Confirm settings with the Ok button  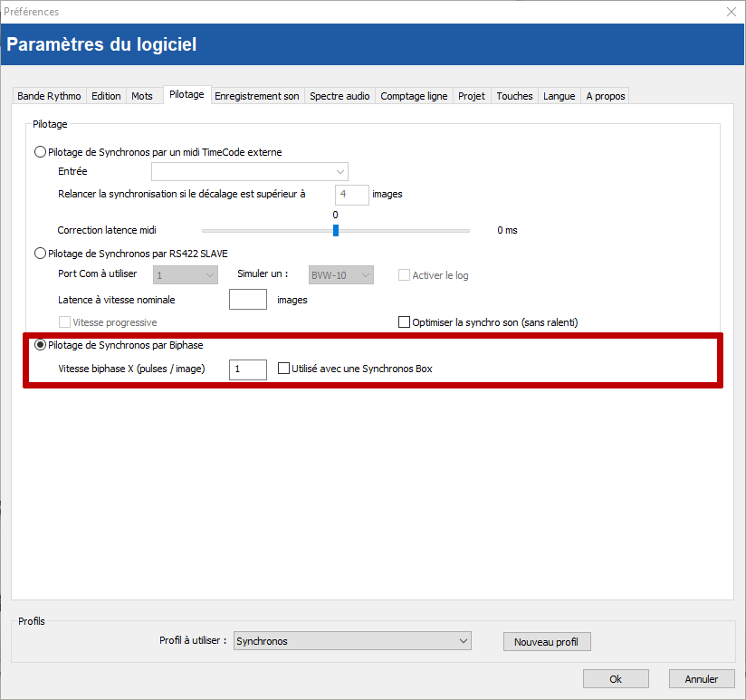[x=616, y=679]
